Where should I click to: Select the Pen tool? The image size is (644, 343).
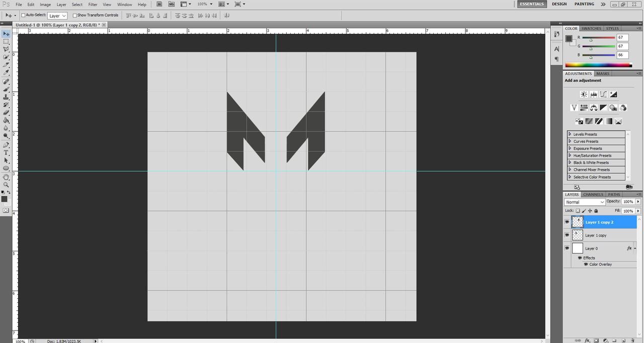pos(6,145)
